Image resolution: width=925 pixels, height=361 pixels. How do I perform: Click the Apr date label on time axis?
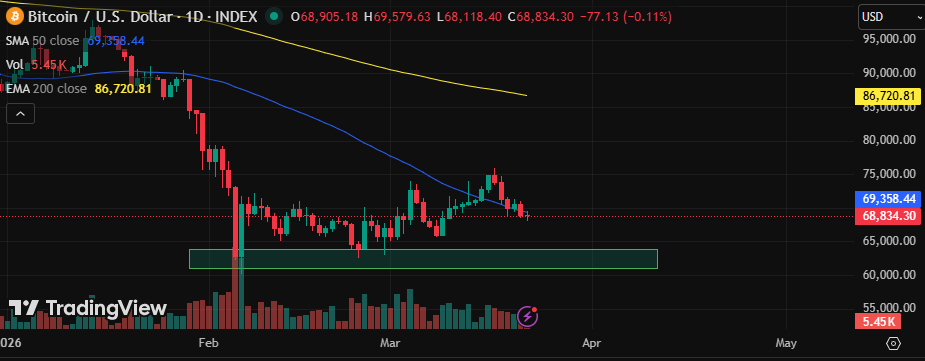pyautogui.click(x=592, y=343)
